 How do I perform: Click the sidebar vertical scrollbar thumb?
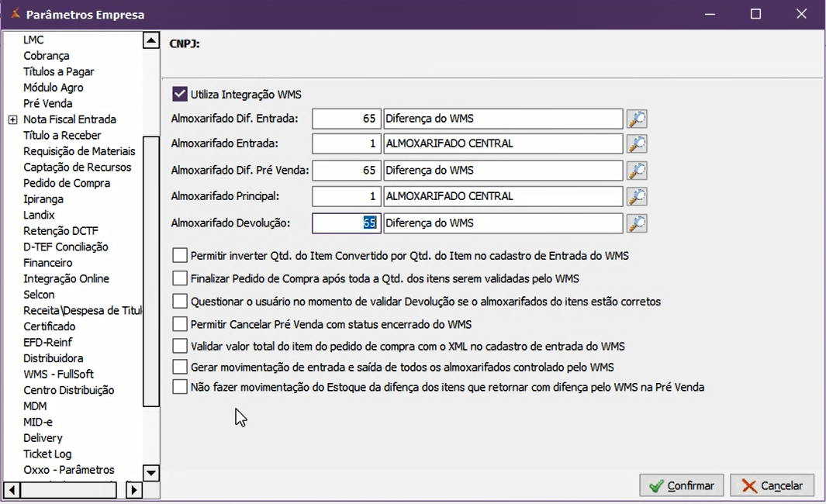[150, 271]
